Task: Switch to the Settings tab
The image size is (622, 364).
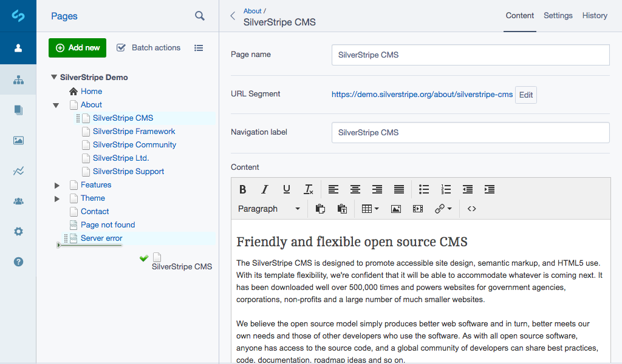Action: (x=558, y=16)
